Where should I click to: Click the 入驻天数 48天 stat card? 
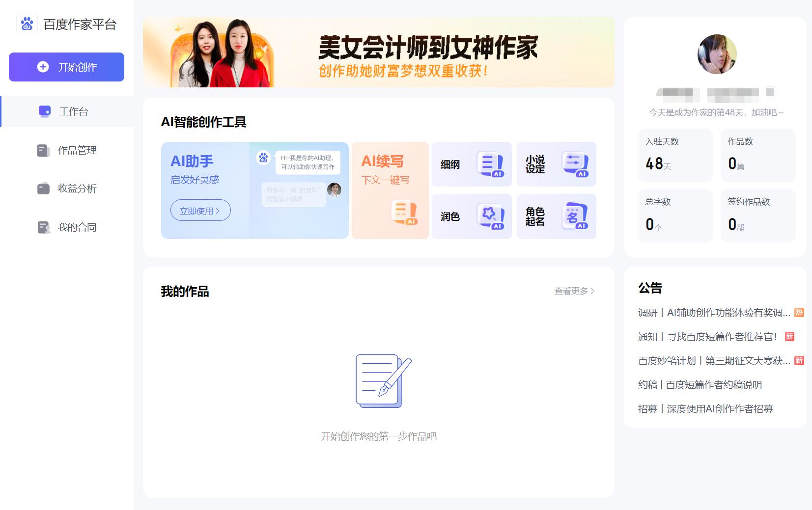(675, 155)
